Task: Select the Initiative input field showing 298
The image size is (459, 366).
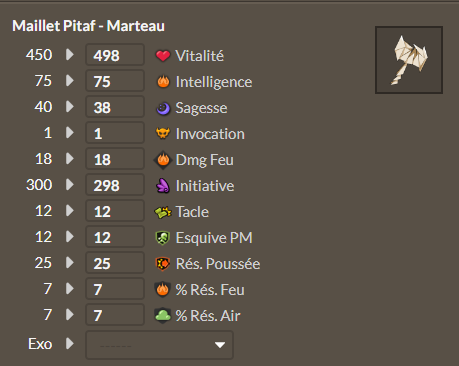Action: point(115,185)
